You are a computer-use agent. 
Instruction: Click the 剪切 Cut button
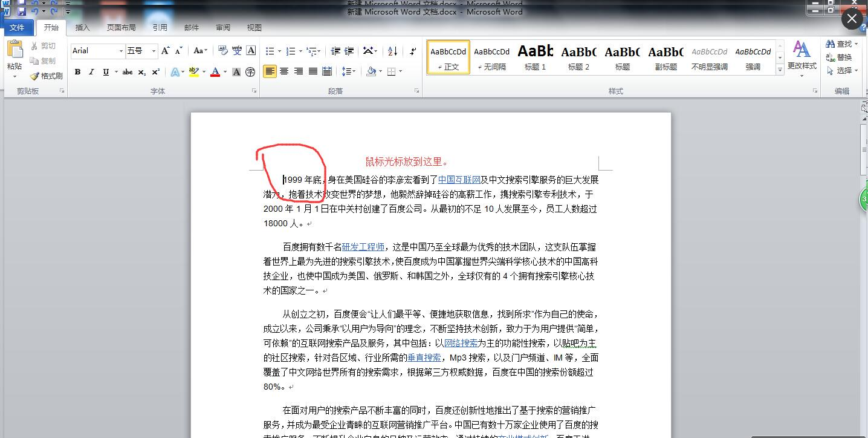pos(42,46)
